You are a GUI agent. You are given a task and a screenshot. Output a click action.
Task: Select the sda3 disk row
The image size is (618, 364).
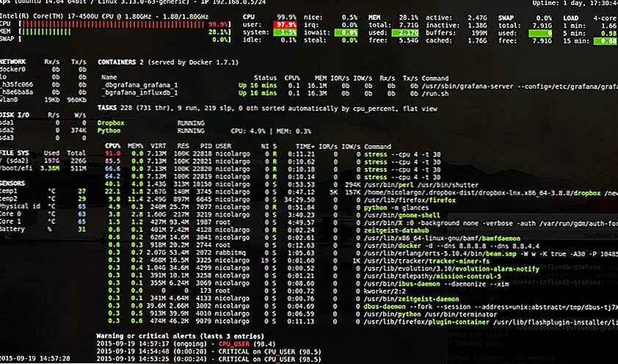point(43,138)
